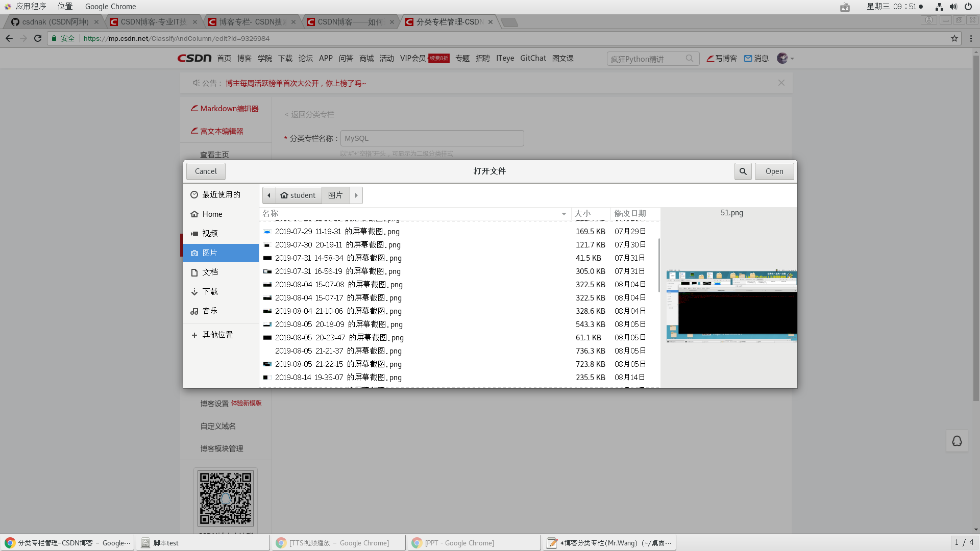Select file 2019-08-05 21-22-15 的屏幕截图.png

pos(459,364)
